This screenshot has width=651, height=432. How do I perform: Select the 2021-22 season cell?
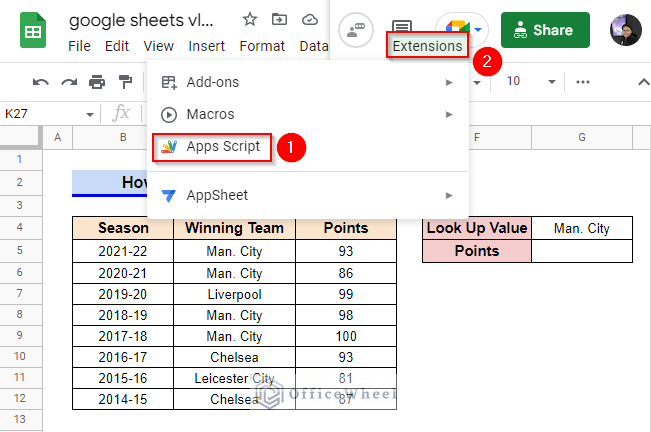click(x=123, y=251)
